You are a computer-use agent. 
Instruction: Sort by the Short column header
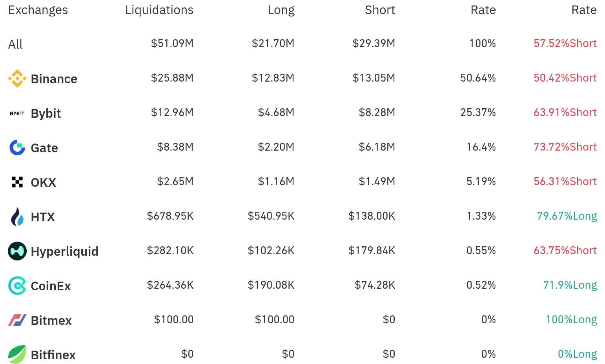(380, 10)
